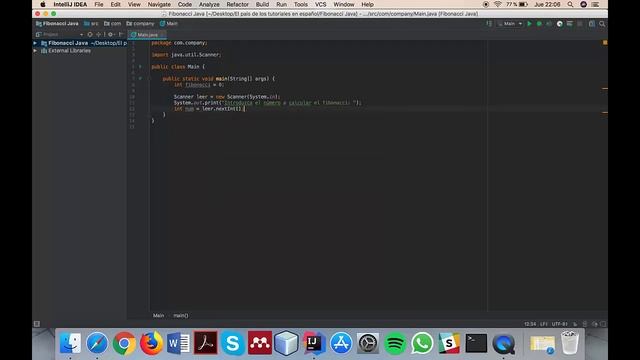Open the VCS menu
Image resolution: width=640 pixels, height=360 pixels.
click(320, 4)
